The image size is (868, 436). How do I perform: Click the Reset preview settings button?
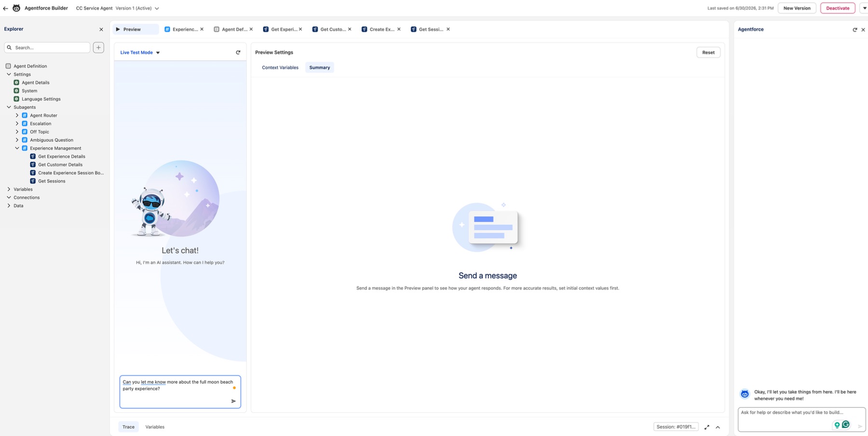pos(708,53)
